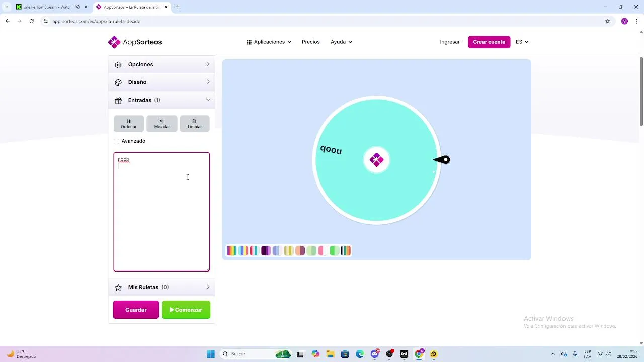Open a new browser tab with plus
This screenshot has width=644, height=362.
178,7
